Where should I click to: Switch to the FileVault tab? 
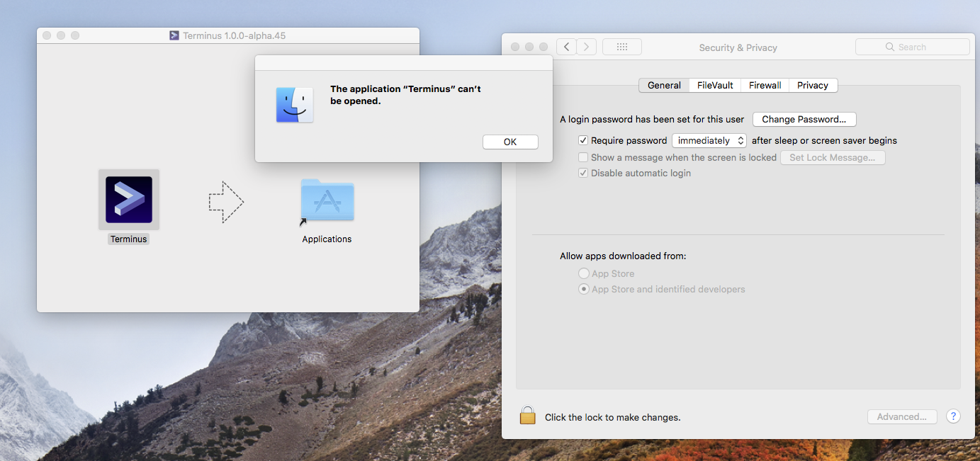click(x=714, y=85)
